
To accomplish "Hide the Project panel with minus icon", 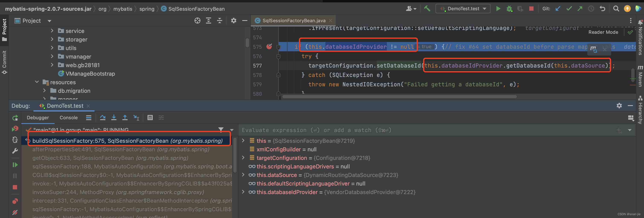I will [x=245, y=21].
